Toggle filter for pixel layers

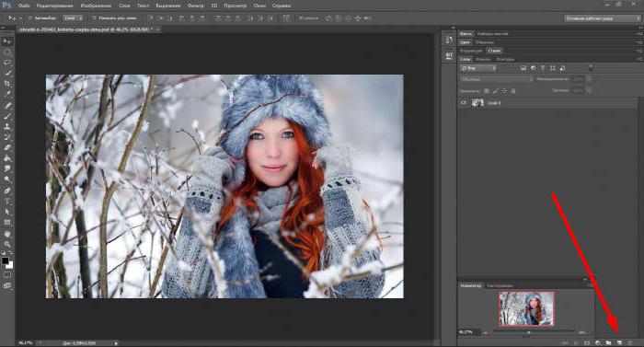(x=523, y=68)
